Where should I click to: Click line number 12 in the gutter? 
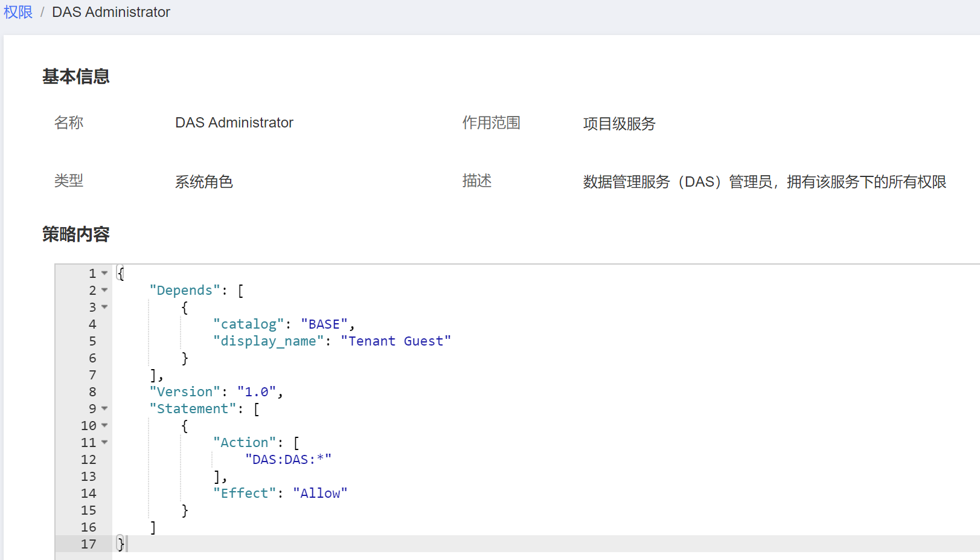click(88, 459)
